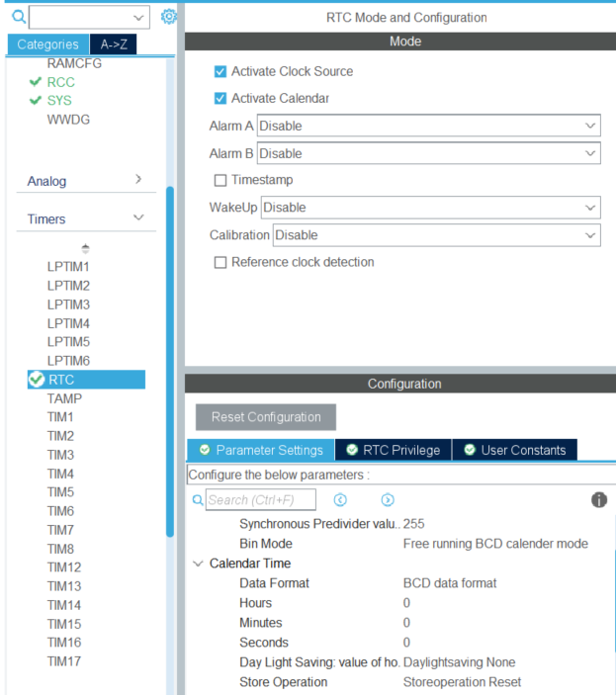Select TIM2 in the Timers list

point(60,436)
